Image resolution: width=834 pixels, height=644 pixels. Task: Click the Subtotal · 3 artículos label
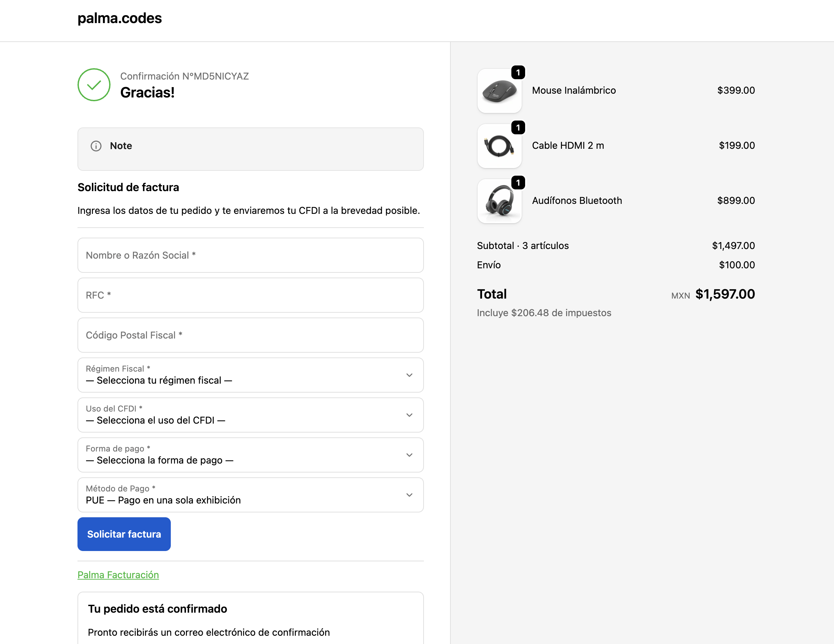coord(523,246)
